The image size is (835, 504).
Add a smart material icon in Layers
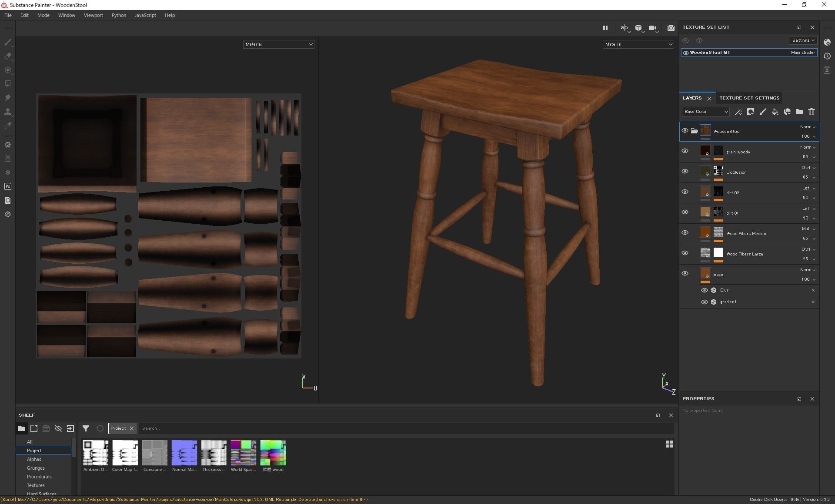787,112
